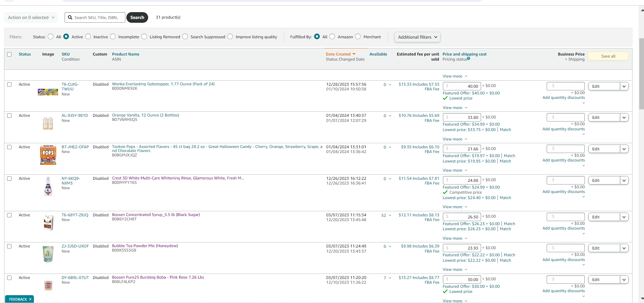Viewport: 644px width, 303px height.
Task: Click Edit for the Bossen Concentrated Syrup row
Action: tap(604, 217)
